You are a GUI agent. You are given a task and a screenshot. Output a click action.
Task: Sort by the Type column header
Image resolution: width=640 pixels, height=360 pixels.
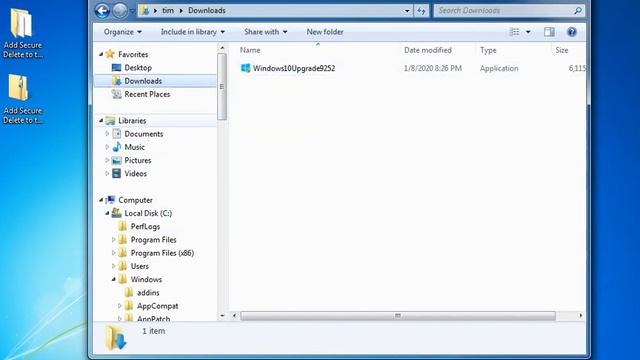click(x=488, y=50)
